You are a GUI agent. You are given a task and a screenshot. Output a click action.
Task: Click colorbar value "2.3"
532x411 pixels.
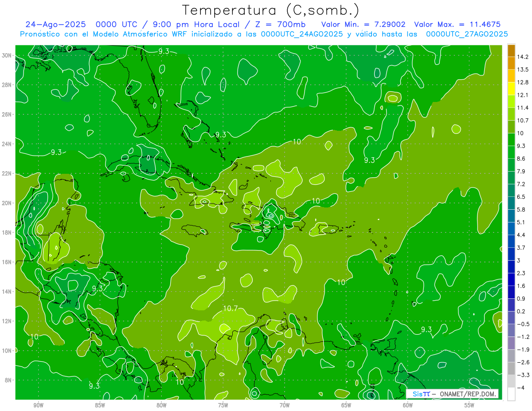coord(521,273)
